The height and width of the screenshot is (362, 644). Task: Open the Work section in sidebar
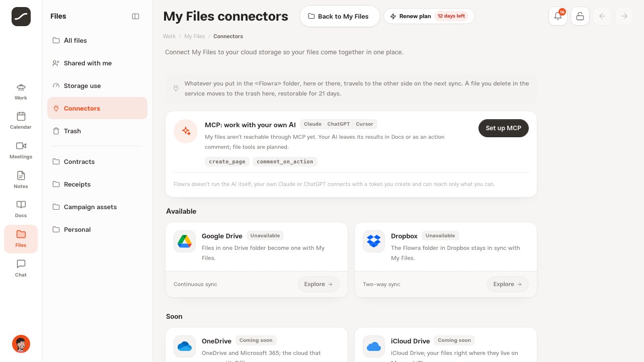tap(21, 92)
